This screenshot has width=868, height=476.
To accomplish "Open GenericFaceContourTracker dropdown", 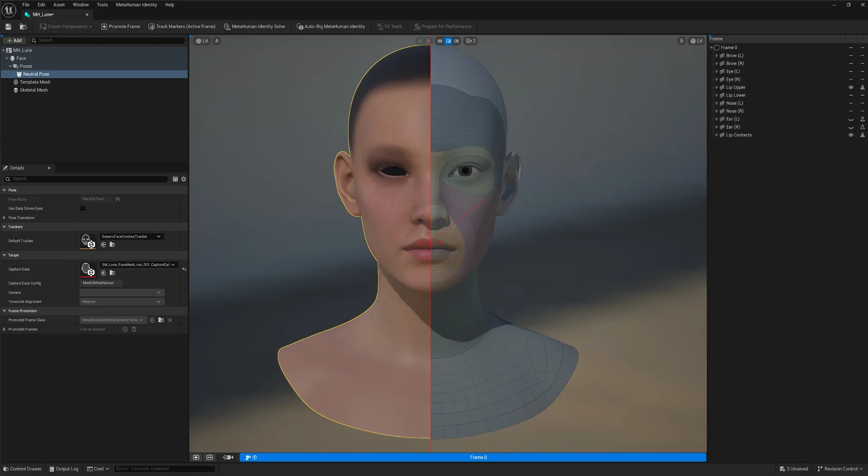I will tap(131, 236).
